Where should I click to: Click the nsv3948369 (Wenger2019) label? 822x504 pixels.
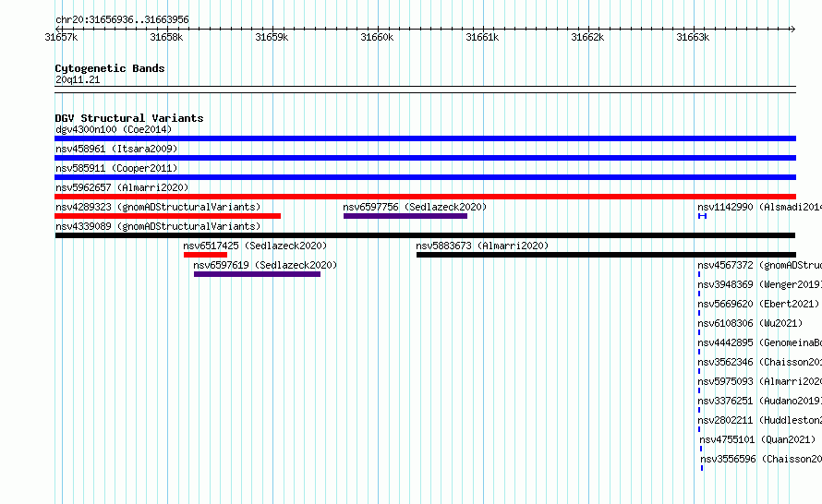[759, 284]
